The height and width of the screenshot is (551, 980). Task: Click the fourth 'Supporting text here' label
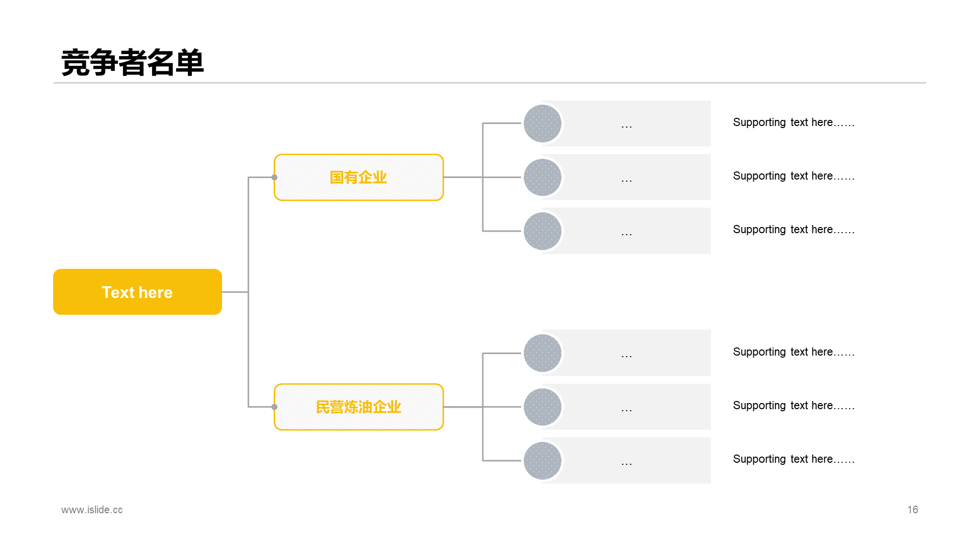coord(794,352)
